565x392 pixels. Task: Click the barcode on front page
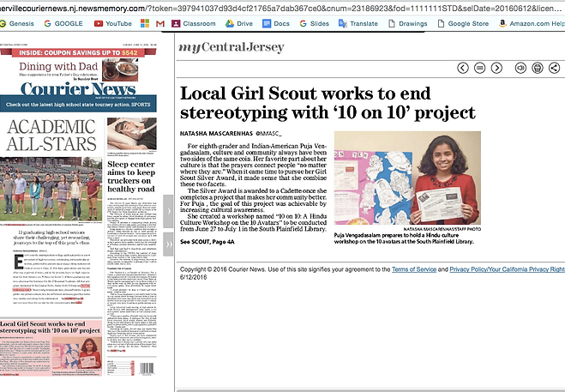point(147,368)
